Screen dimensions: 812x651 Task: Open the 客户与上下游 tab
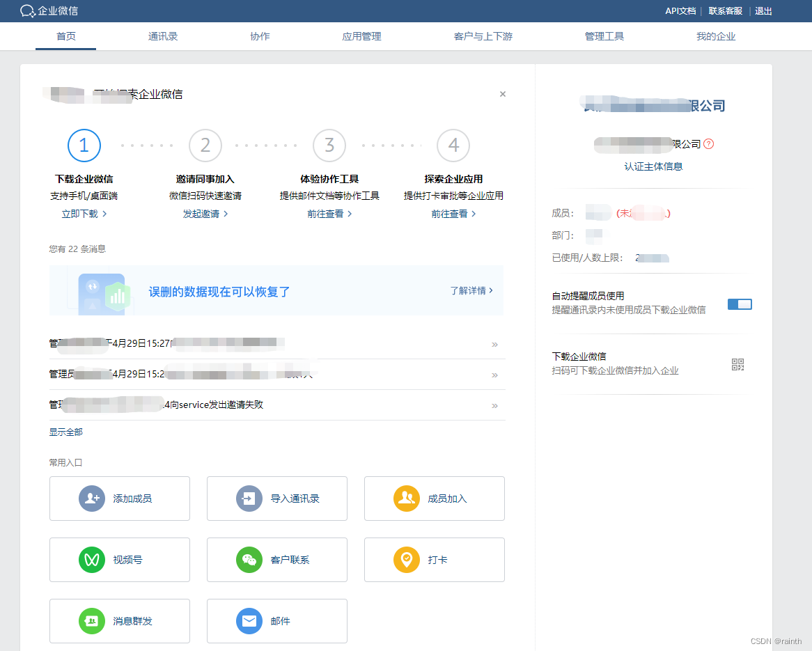483,36
